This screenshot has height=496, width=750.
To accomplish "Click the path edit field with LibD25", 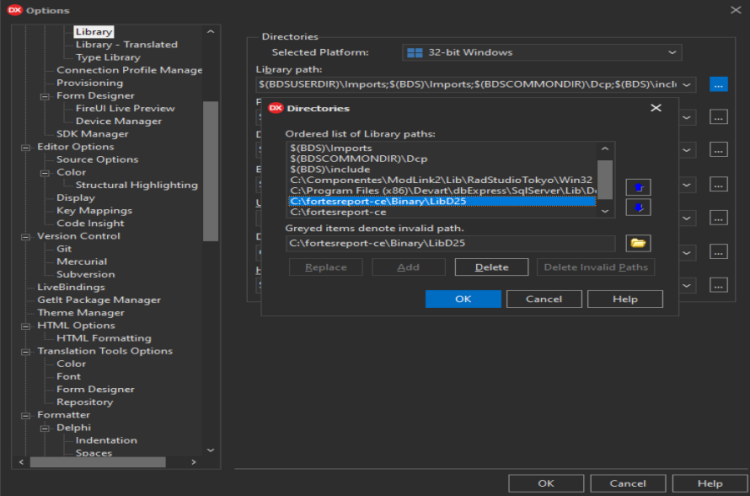I will click(451, 243).
